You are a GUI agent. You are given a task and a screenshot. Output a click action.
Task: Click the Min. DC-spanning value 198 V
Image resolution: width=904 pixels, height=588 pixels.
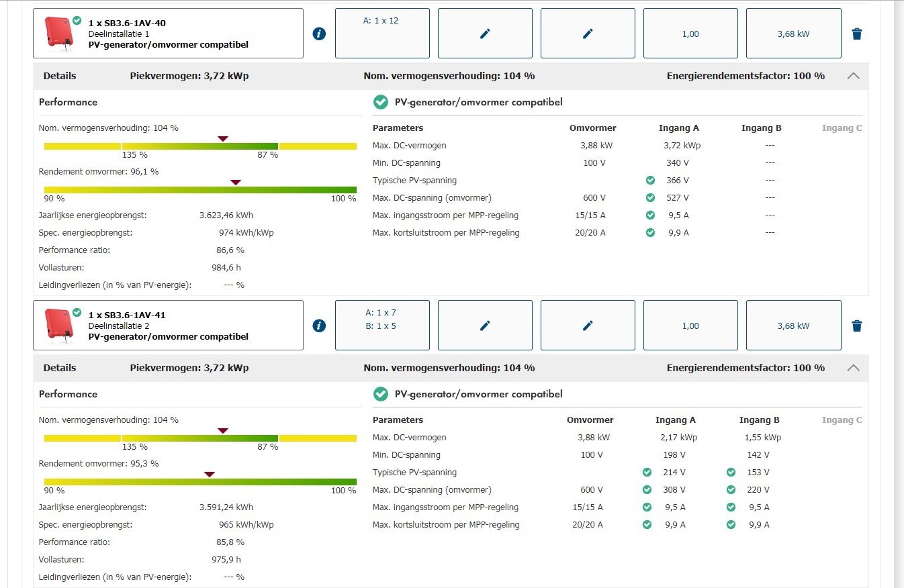click(676, 455)
